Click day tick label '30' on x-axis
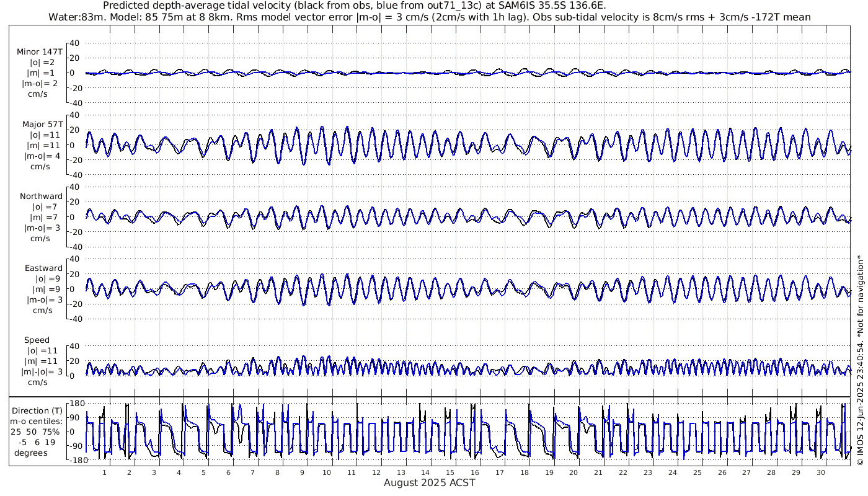The image size is (868, 496). tap(820, 472)
